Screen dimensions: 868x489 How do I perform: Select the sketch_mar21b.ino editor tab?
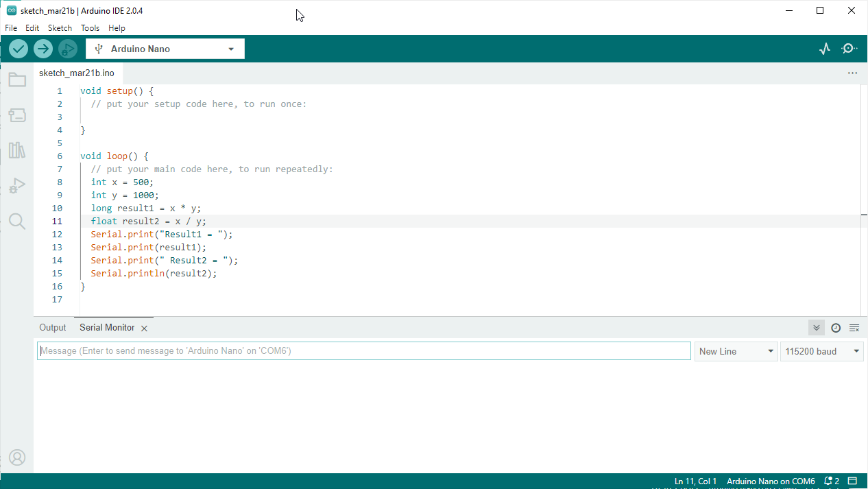77,73
